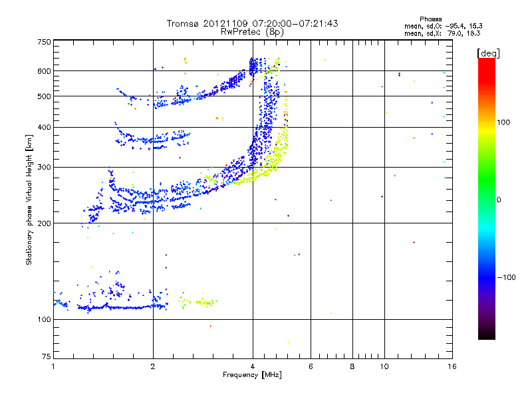532x399 pixels.
Task: Click the 'Phases' header text
Action: pos(430,19)
